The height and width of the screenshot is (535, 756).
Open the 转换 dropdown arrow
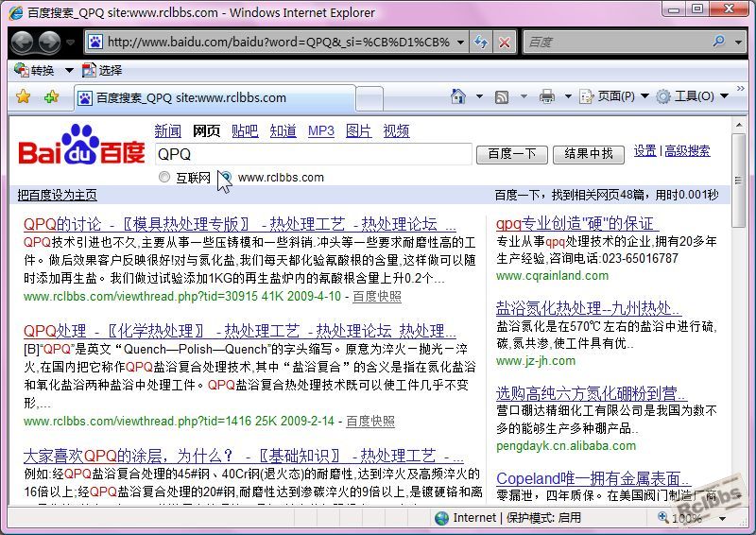69,71
